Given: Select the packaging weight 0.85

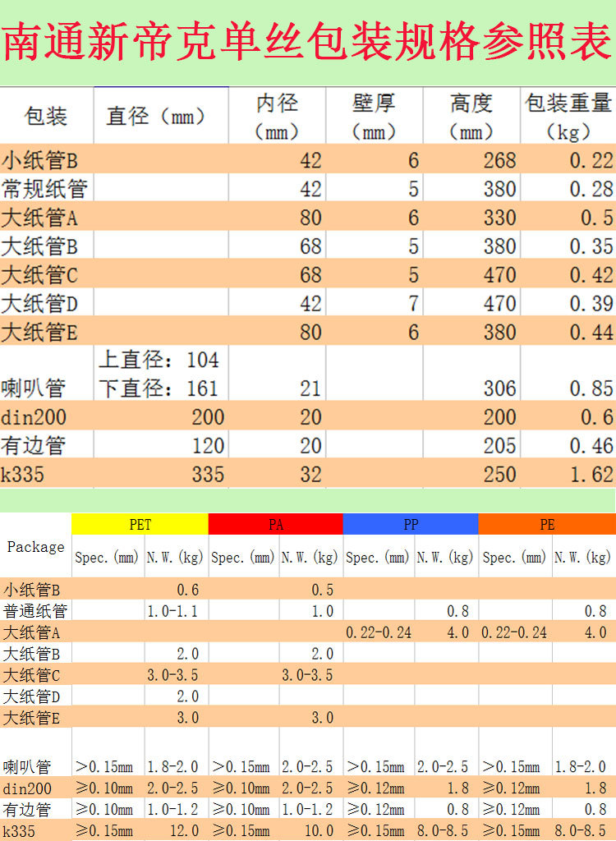Looking at the screenshot, I should point(591,388).
